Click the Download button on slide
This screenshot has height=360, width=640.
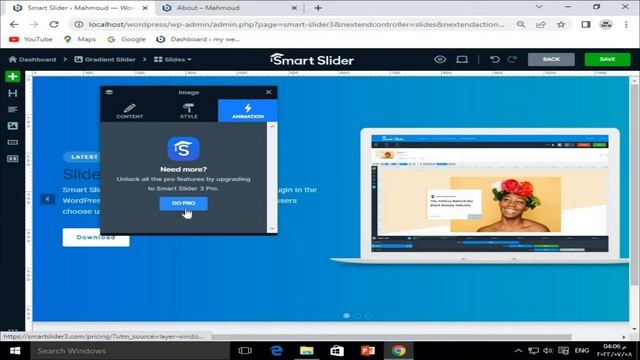96,238
